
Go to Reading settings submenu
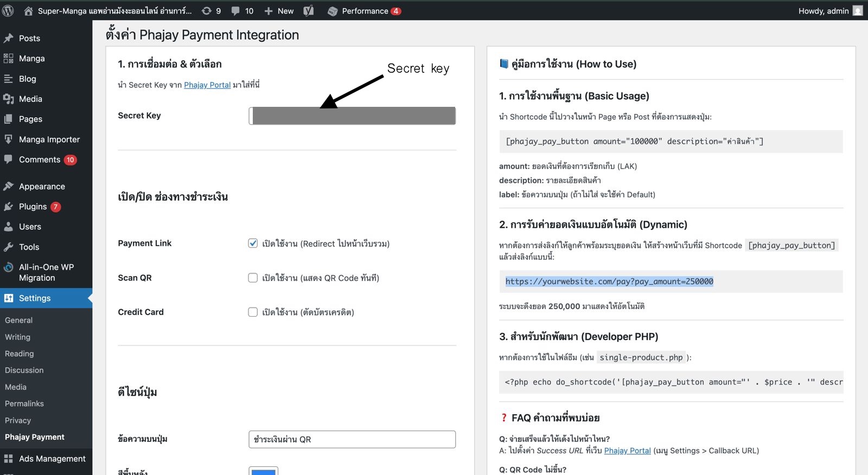pos(19,354)
